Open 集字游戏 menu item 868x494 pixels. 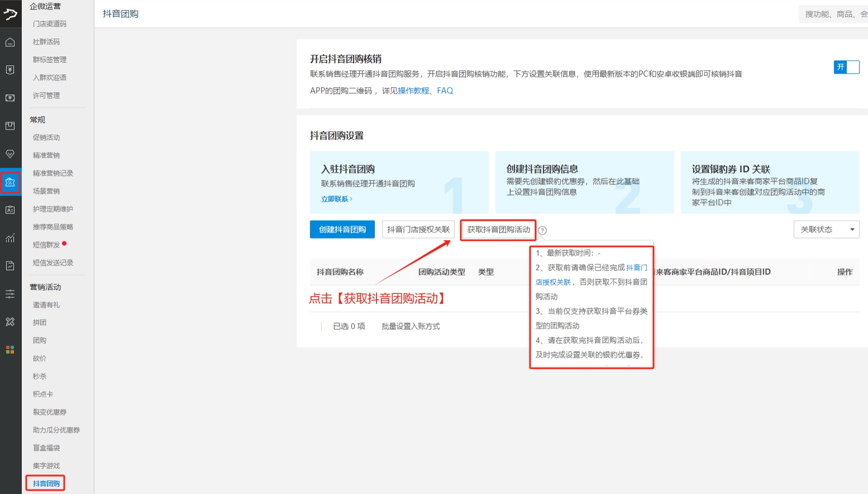(46, 465)
